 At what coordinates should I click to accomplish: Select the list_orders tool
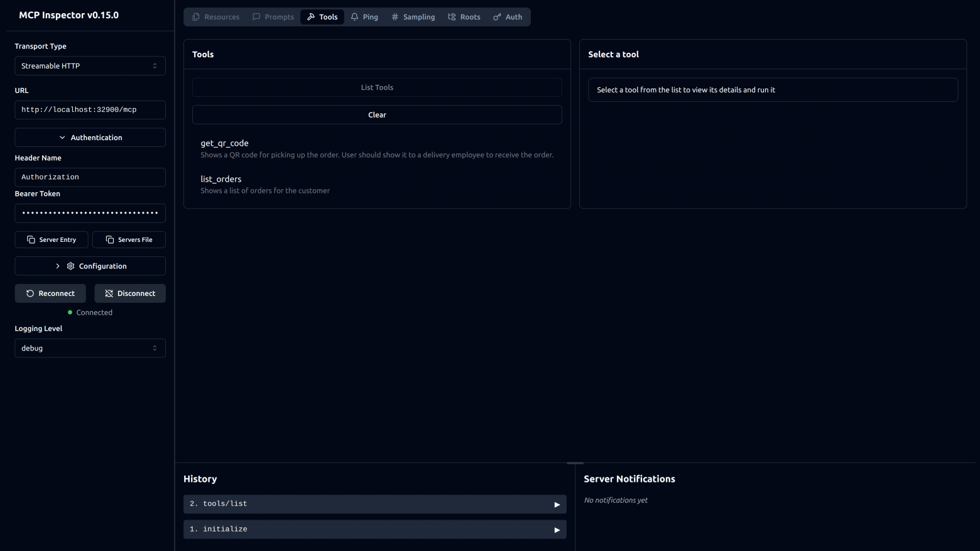[x=220, y=180]
